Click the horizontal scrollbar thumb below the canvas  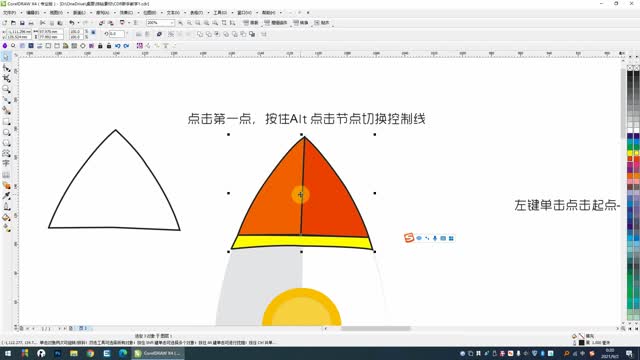(376, 328)
